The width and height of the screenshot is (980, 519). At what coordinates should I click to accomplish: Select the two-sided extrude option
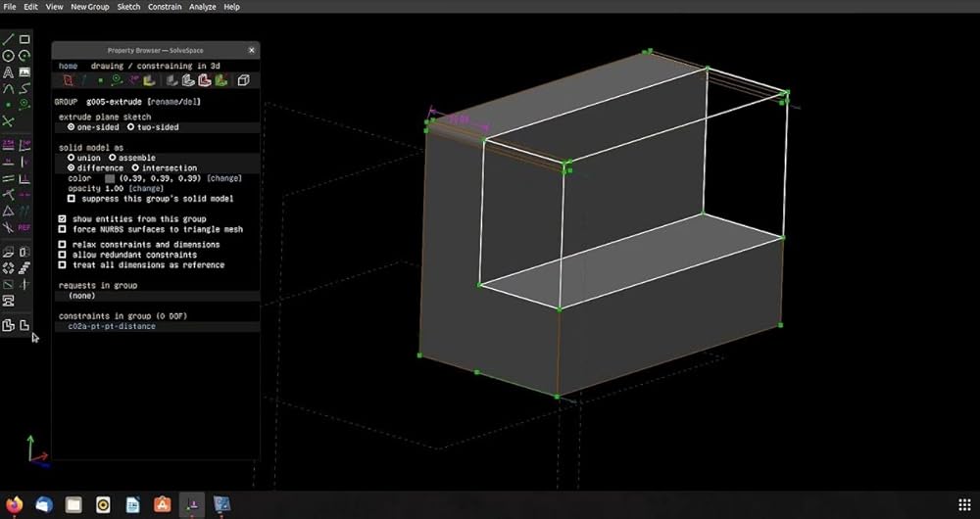coord(154,126)
